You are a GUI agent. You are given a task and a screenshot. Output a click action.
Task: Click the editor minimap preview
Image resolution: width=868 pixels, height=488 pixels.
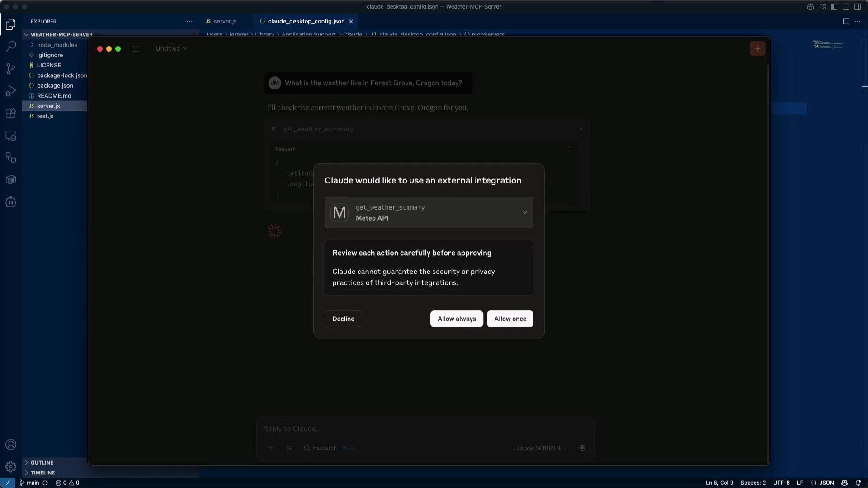[827, 45]
